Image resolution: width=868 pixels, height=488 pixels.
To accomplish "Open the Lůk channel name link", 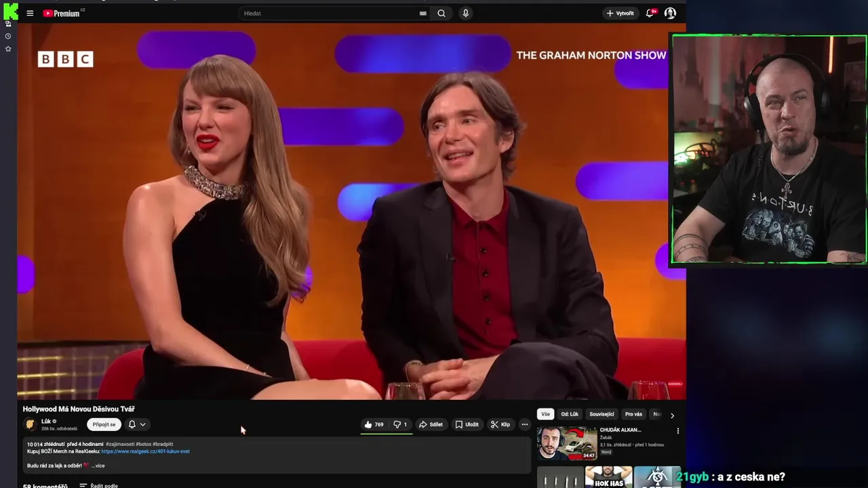I will [x=46, y=421].
